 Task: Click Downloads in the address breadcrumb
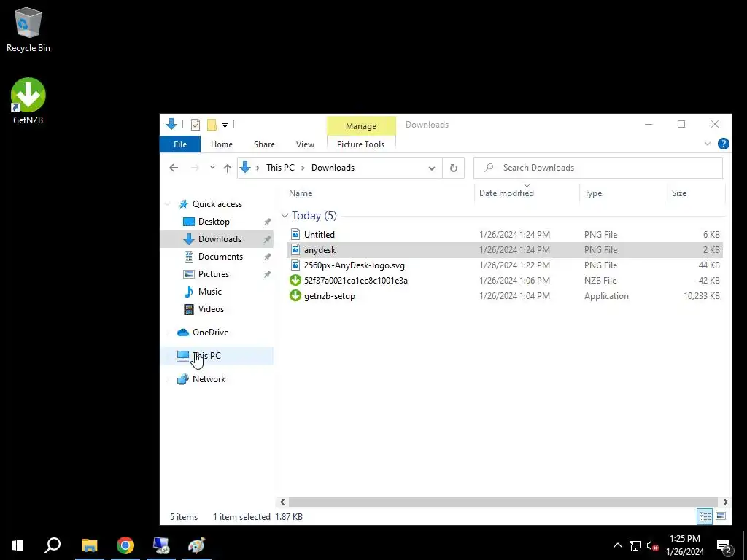333,168
